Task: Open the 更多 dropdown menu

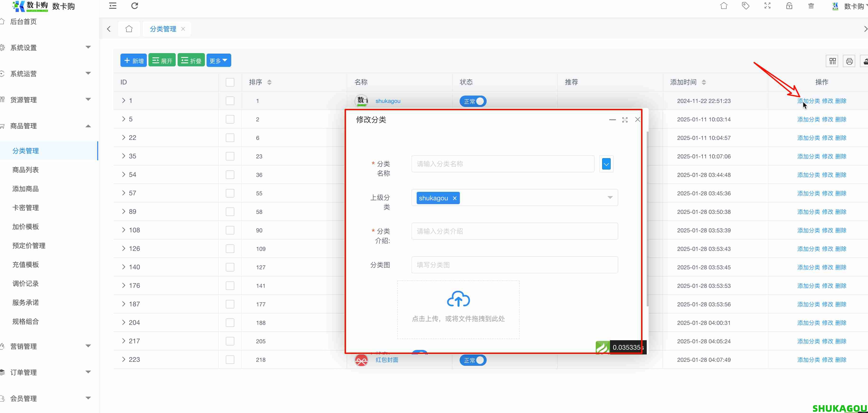Action: point(218,60)
